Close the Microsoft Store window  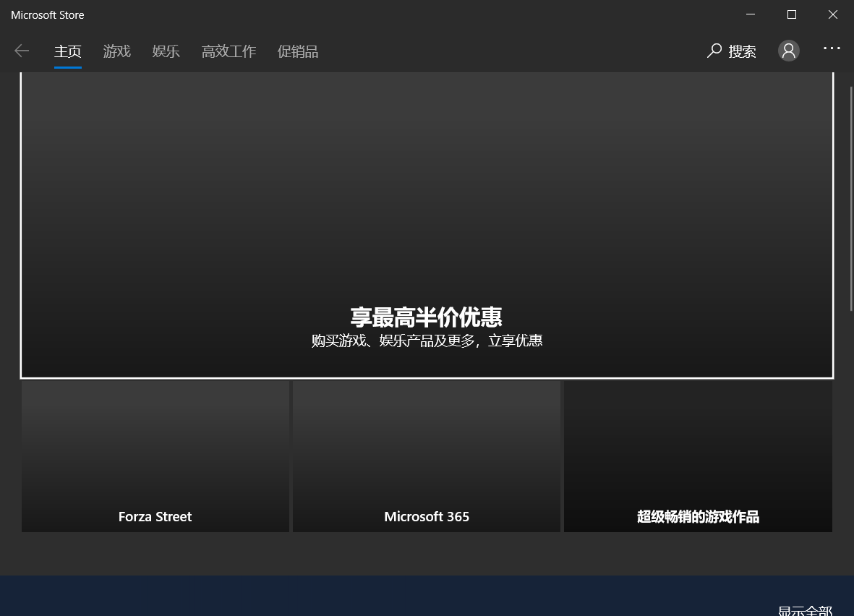pos(833,14)
